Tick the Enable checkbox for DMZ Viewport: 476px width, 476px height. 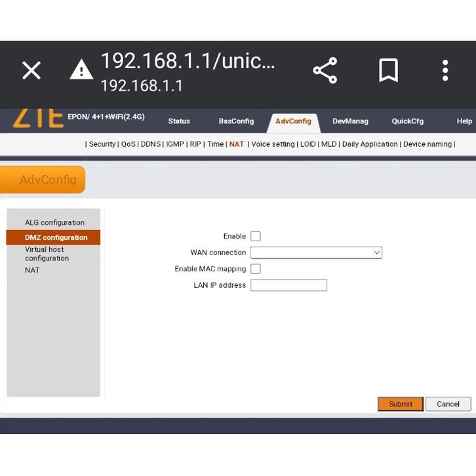(256, 236)
